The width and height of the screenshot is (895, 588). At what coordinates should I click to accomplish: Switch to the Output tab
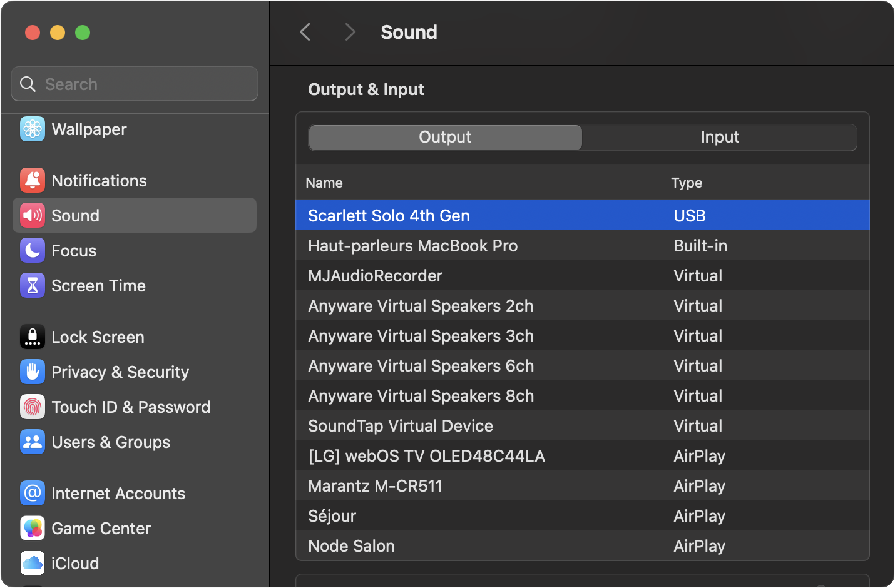point(445,138)
